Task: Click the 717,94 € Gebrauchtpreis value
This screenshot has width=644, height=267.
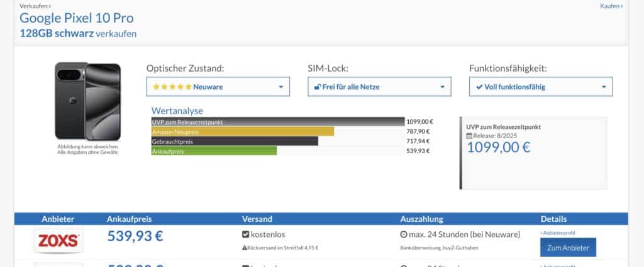Action: [418, 141]
